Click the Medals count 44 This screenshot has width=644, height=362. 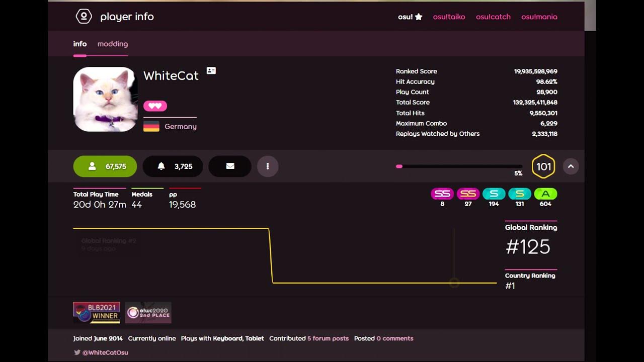137,205
